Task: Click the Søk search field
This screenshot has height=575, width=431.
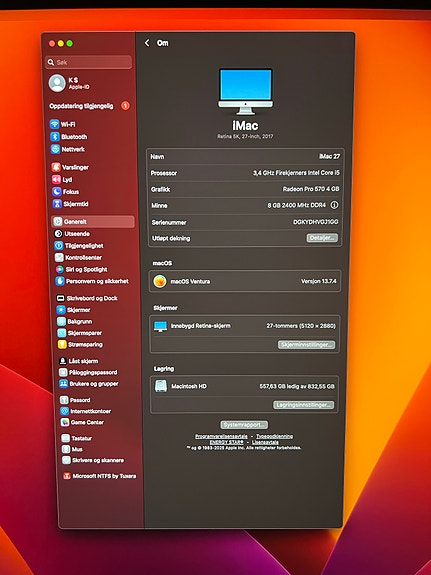Action: click(88, 62)
